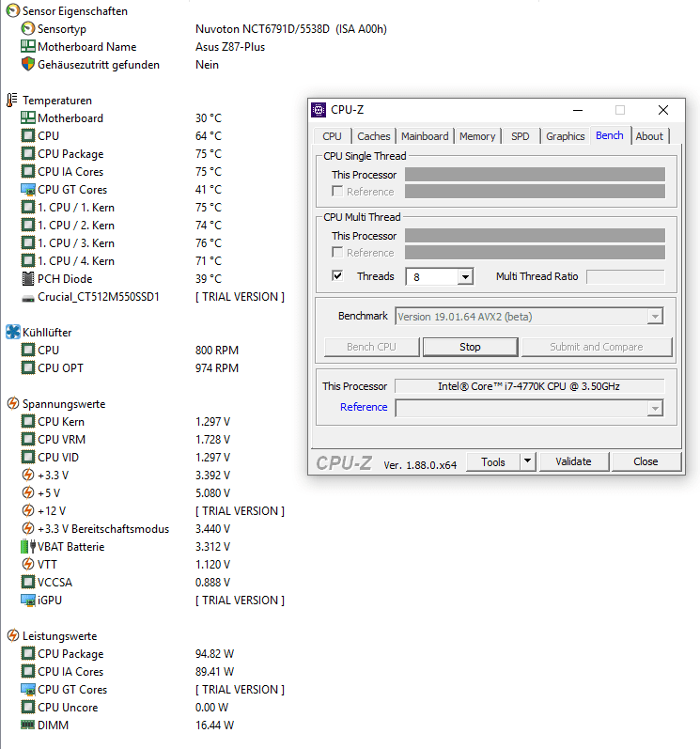Select the CPU Package 94.82 W value

coord(214,653)
